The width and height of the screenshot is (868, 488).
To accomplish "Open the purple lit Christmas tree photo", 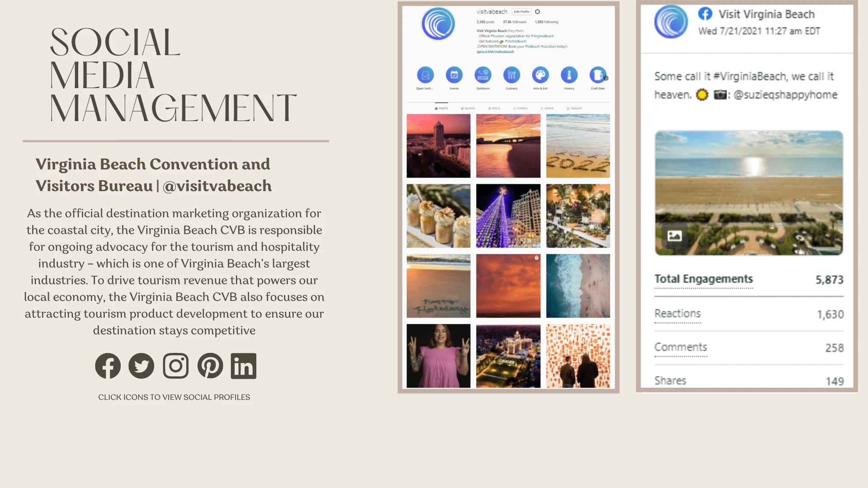I will [508, 216].
